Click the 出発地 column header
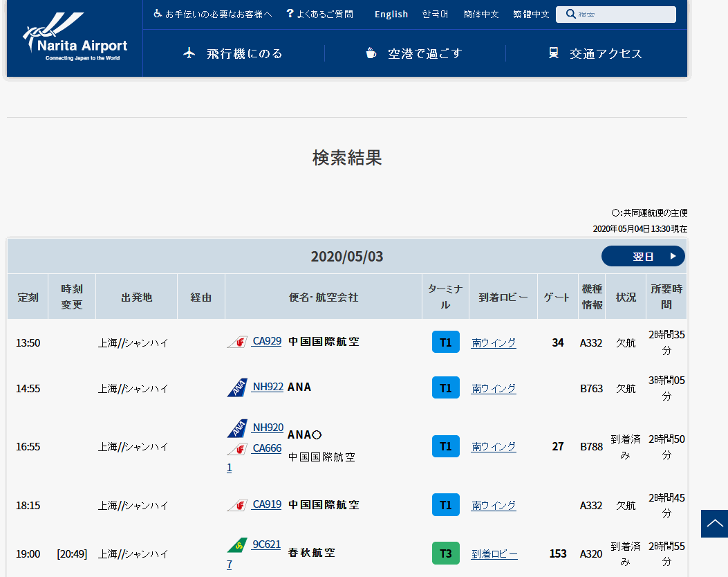 [136, 297]
